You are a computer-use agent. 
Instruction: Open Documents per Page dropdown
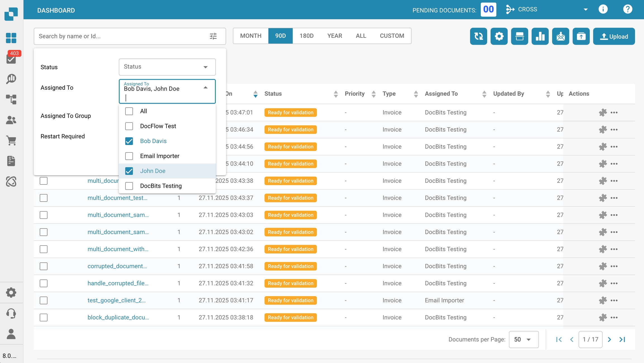[523, 339]
